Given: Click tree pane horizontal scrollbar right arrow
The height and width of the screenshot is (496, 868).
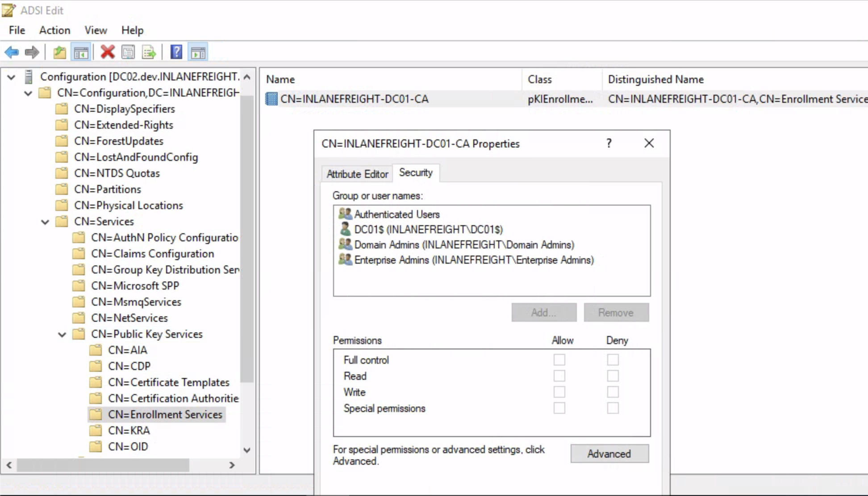Looking at the screenshot, I should pos(232,465).
